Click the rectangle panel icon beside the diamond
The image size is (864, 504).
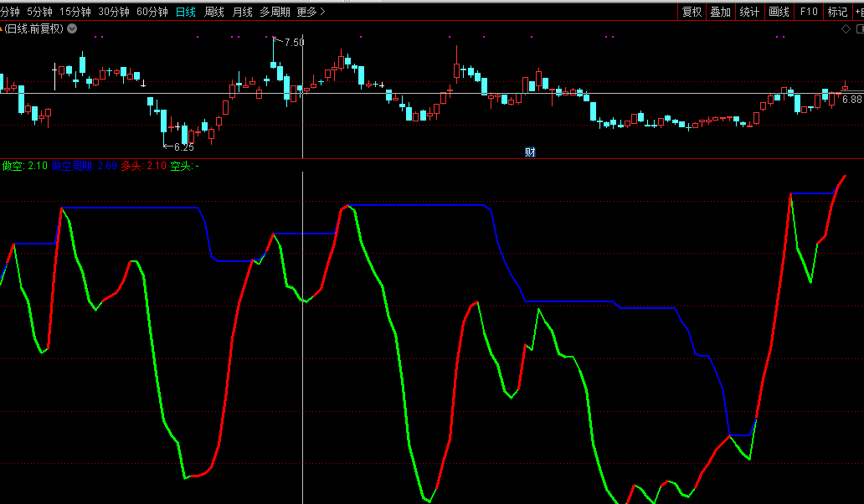pos(858,29)
